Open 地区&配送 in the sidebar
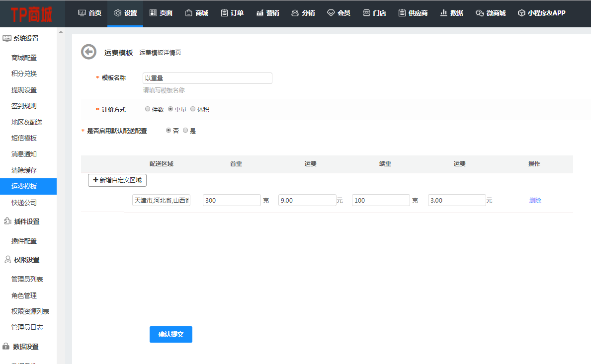Image resolution: width=591 pixels, height=364 pixels. pyautogui.click(x=27, y=122)
